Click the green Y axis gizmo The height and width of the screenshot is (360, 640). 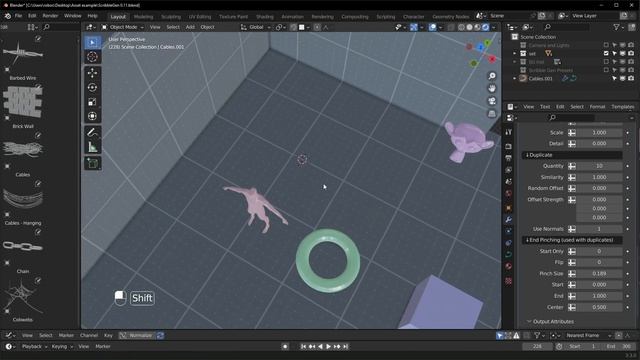point(487,43)
